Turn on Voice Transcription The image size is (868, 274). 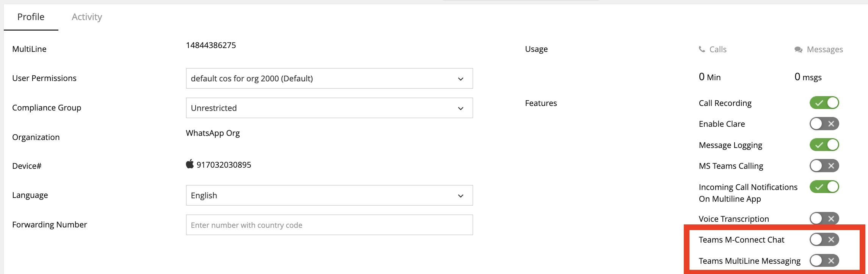(824, 218)
